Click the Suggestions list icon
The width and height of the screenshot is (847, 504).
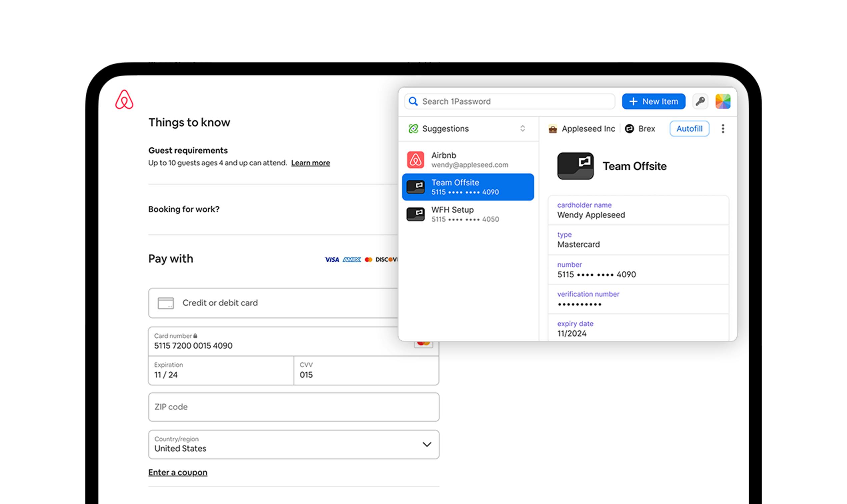(413, 129)
